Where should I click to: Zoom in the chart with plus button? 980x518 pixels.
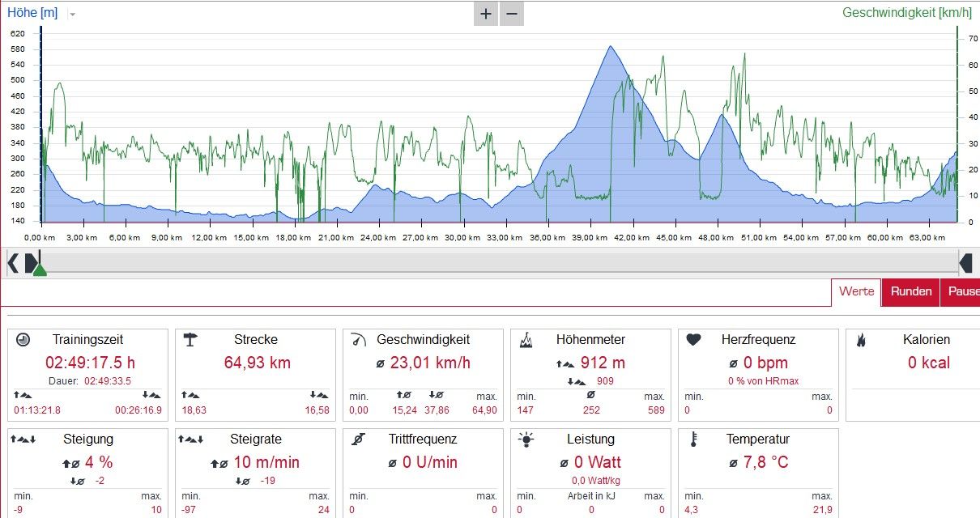coord(485,14)
